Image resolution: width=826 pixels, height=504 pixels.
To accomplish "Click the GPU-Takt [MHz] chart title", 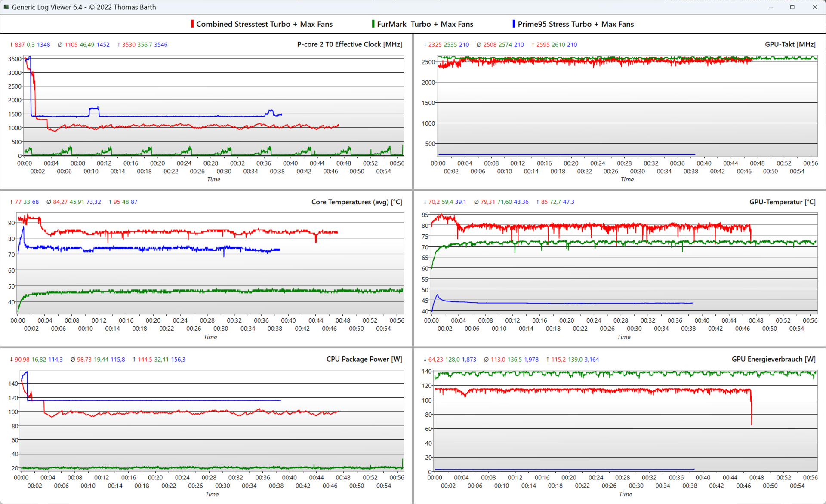I will [790, 44].
